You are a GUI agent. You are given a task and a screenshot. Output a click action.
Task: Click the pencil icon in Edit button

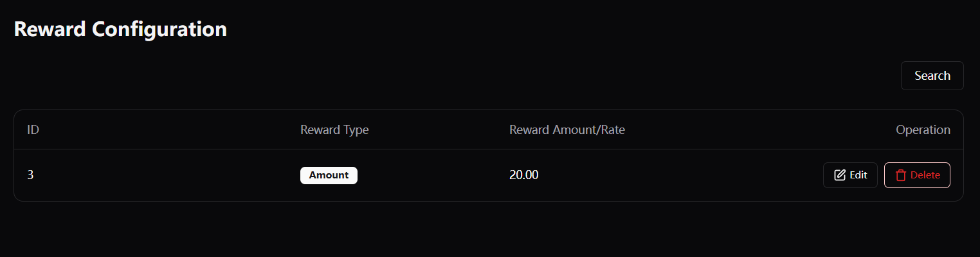click(839, 175)
